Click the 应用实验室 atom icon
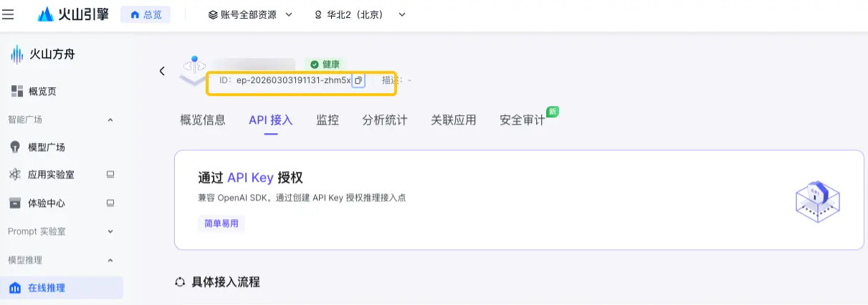 (15, 175)
